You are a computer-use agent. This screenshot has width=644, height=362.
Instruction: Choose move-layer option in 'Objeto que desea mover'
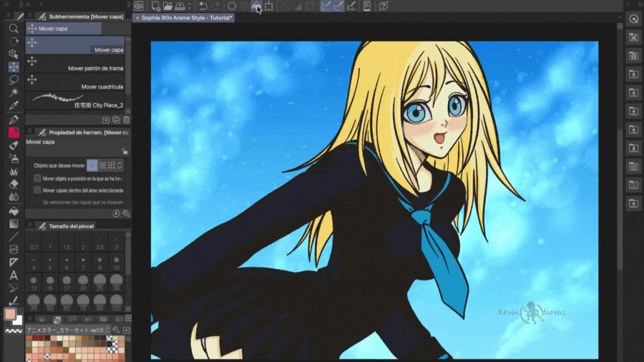pyautogui.click(x=92, y=165)
